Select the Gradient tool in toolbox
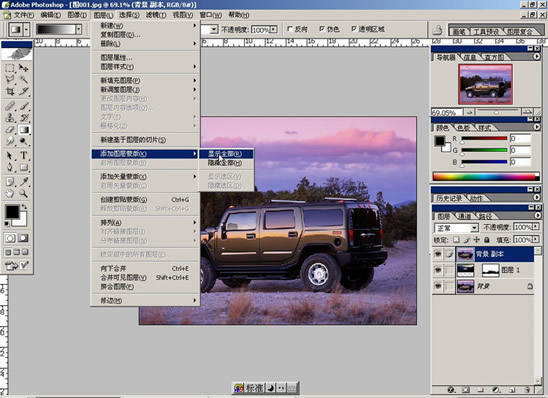The image size is (548, 398). 24,130
